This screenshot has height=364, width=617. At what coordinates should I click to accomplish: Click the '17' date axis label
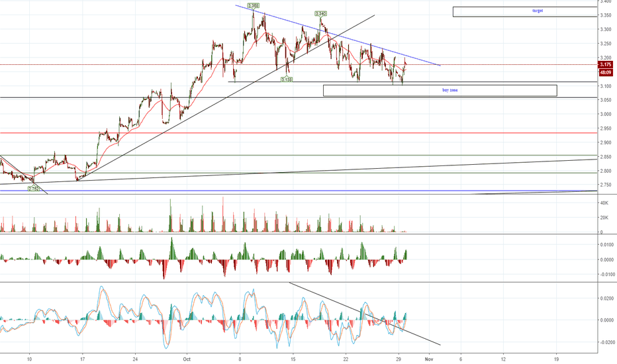pyautogui.click(x=82, y=359)
